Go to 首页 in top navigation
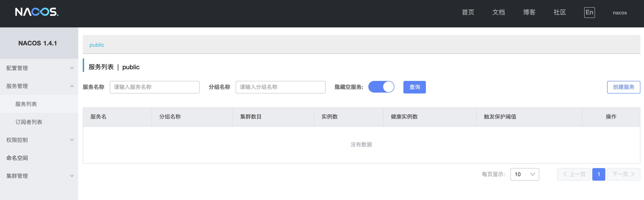644x200 pixels. [x=468, y=12]
